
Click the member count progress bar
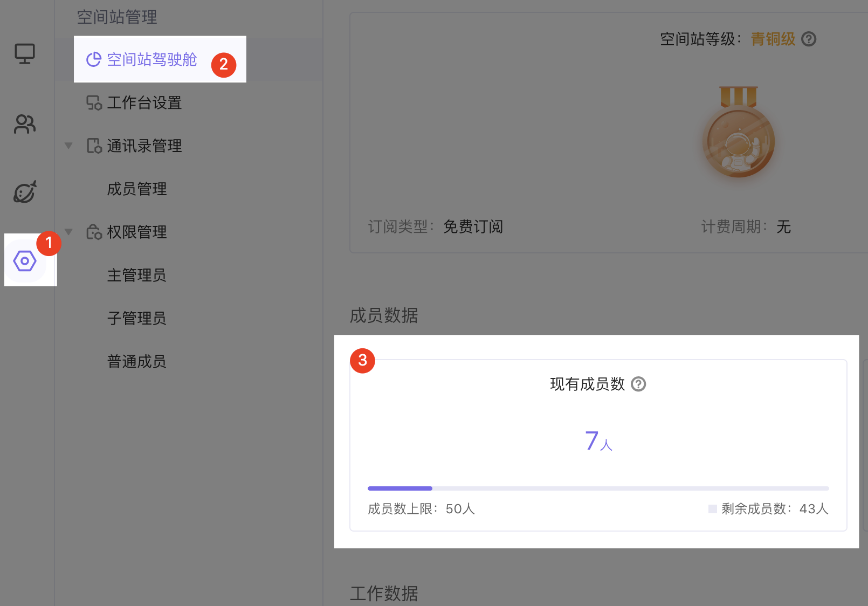tap(597, 488)
